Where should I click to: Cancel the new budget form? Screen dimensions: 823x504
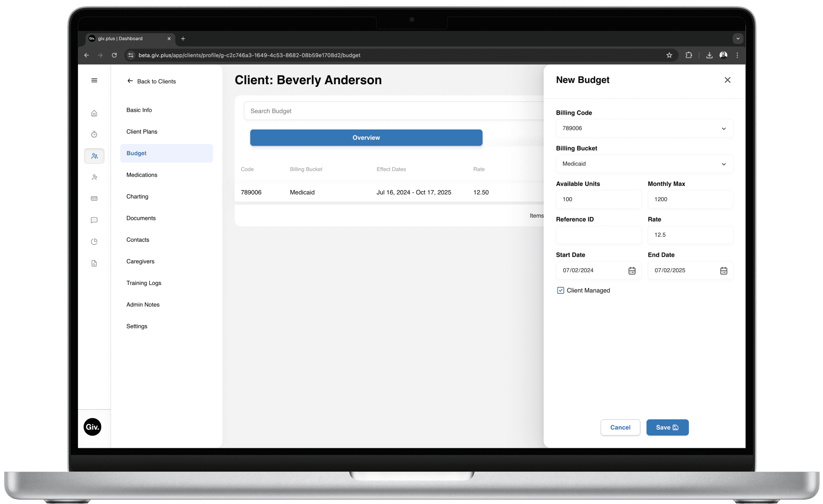click(x=620, y=427)
